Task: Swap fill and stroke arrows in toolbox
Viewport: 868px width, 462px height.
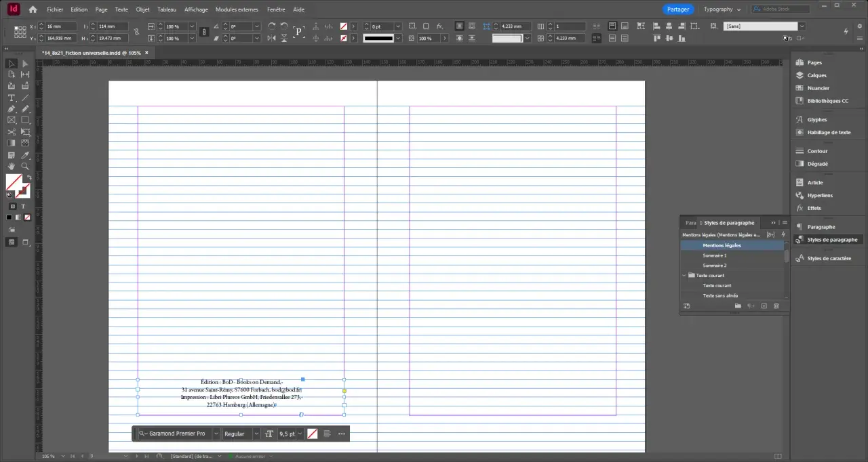Action: tap(28, 177)
